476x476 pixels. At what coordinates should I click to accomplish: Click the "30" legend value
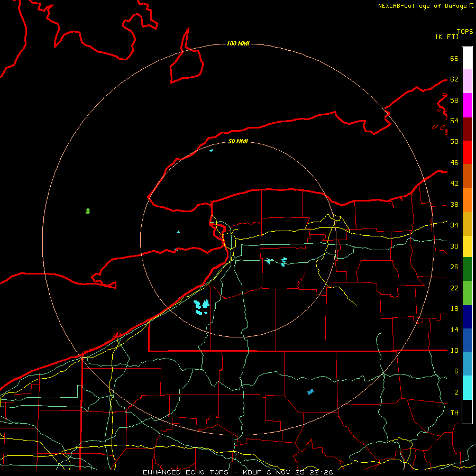coord(454,246)
